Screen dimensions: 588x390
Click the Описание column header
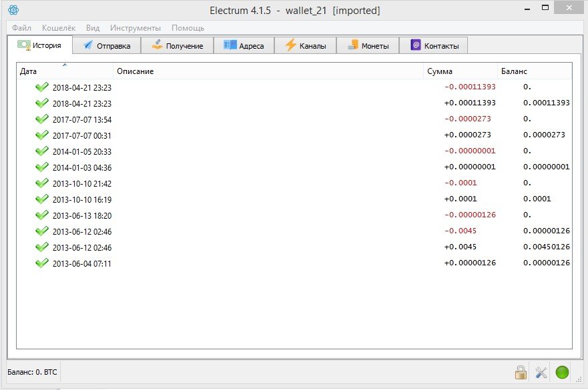[x=268, y=71]
